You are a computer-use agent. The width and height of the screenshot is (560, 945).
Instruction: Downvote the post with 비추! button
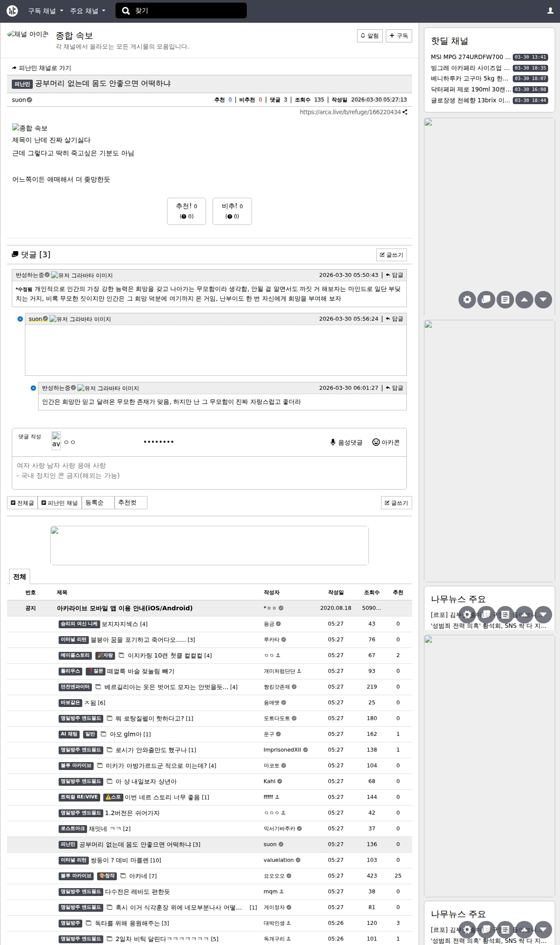[x=232, y=211]
